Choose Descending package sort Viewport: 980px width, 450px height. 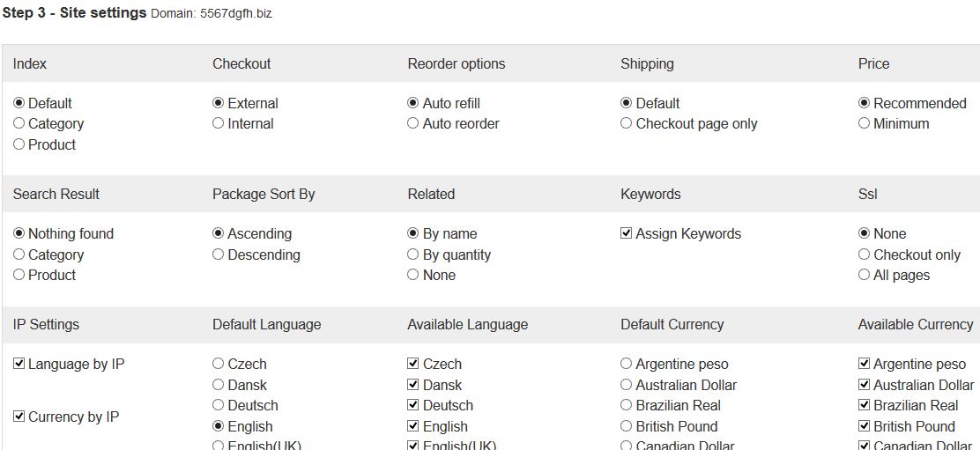(x=218, y=254)
